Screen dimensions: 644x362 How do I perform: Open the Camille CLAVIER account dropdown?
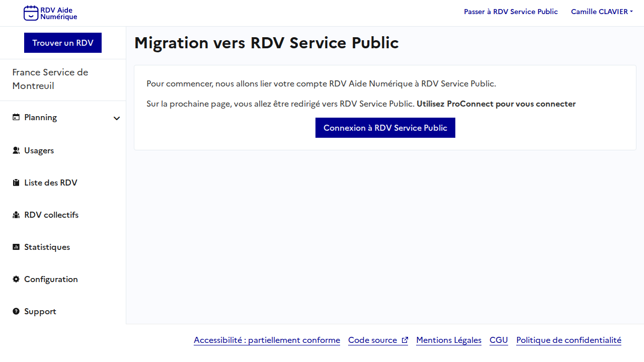pyautogui.click(x=602, y=12)
